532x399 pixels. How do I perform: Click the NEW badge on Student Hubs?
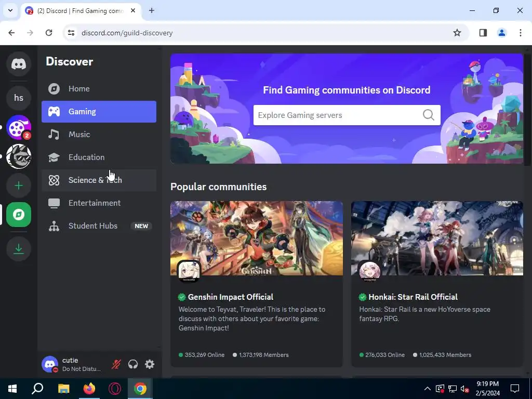click(141, 226)
